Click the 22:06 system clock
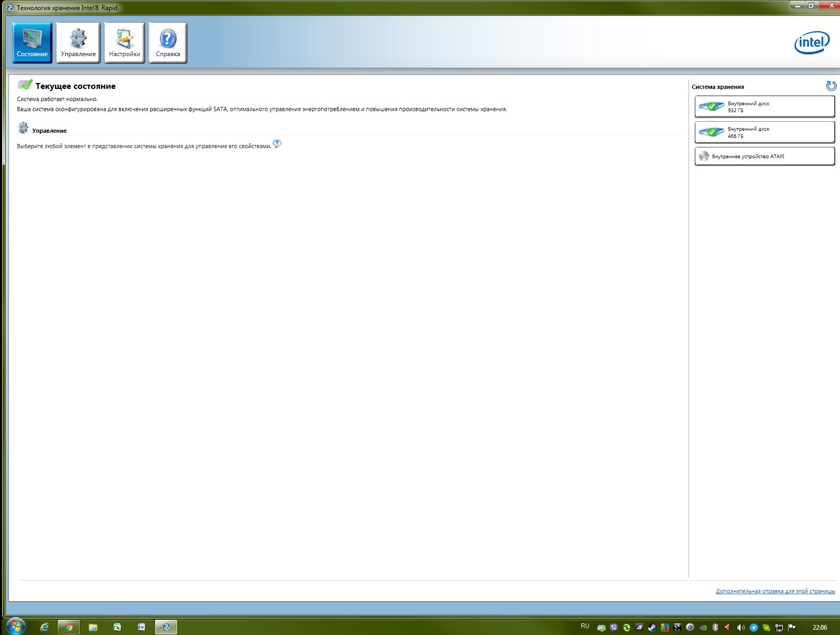840x635 pixels. pyautogui.click(x=820, y=628)
